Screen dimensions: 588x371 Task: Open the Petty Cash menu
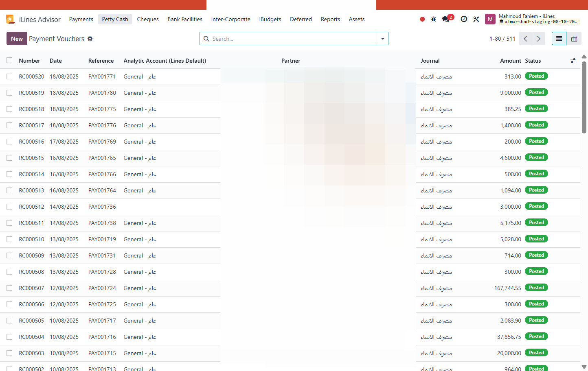tap(115, 19)
